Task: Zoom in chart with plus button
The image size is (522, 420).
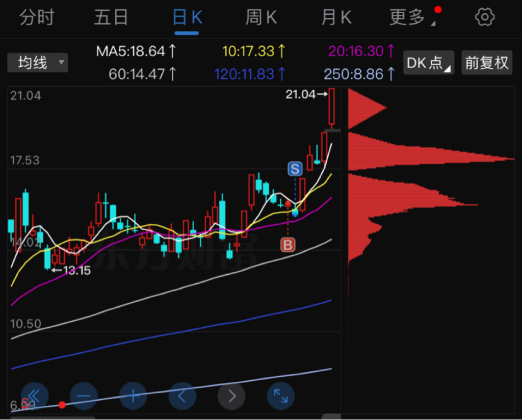Action: click(x=133, y=396)
